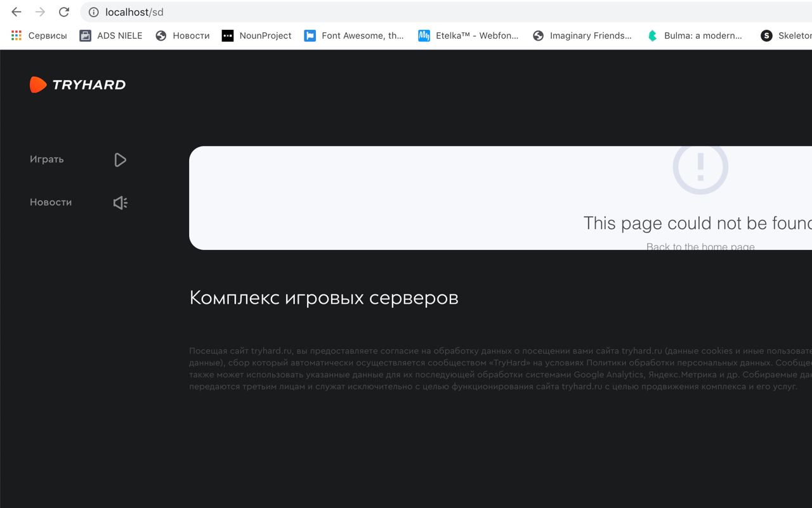Open the Imaginary Friends bookmark
Screen dimensions: 812x508
[582, 36]
